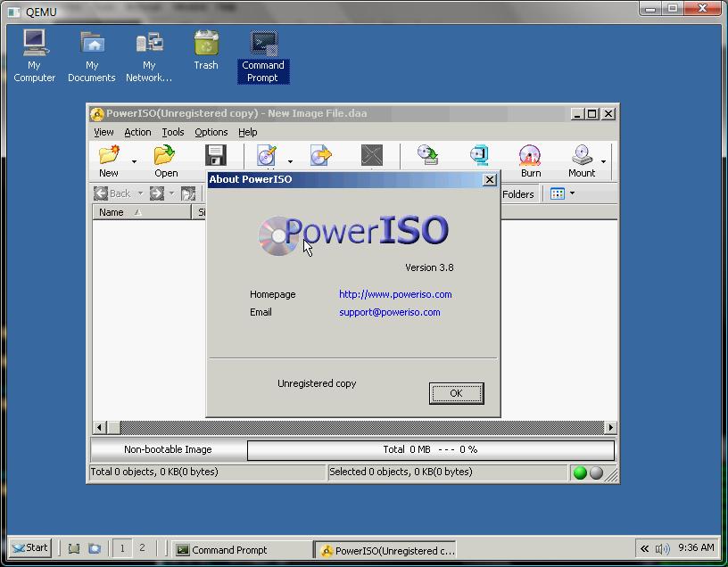The height and width of the screenshot is (567, 728).
Task: Click the New image toolbar icon
Action: [x=109, y=158]
